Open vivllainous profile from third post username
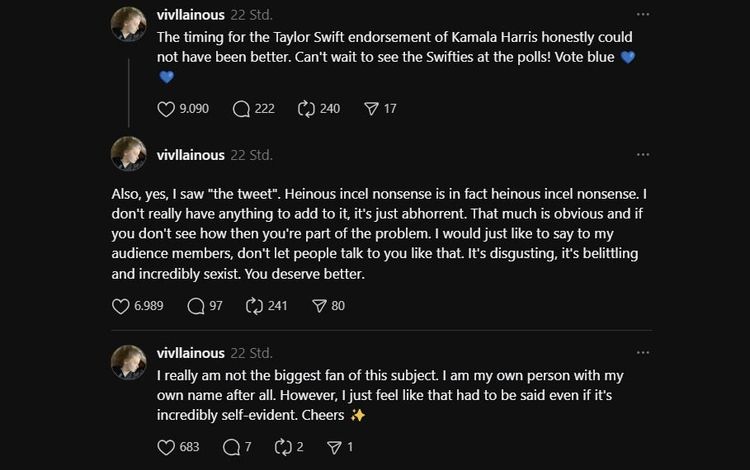The image size is (750, 470). [192, 353]
